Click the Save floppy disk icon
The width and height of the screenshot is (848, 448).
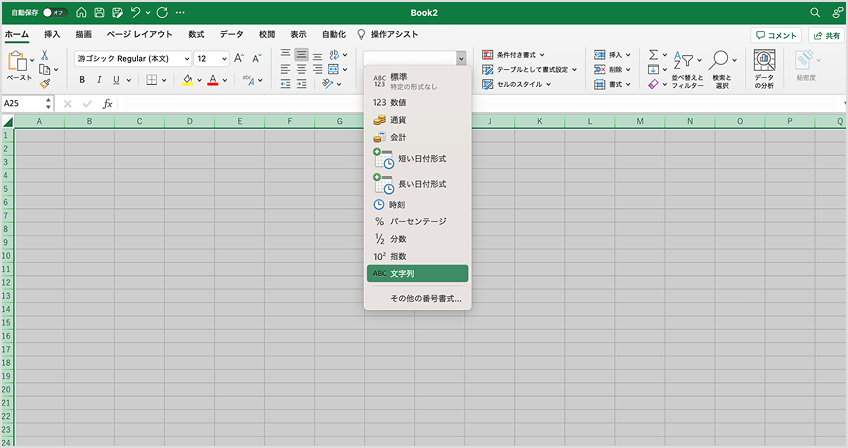pyautogui.click(x=100, y=12)
